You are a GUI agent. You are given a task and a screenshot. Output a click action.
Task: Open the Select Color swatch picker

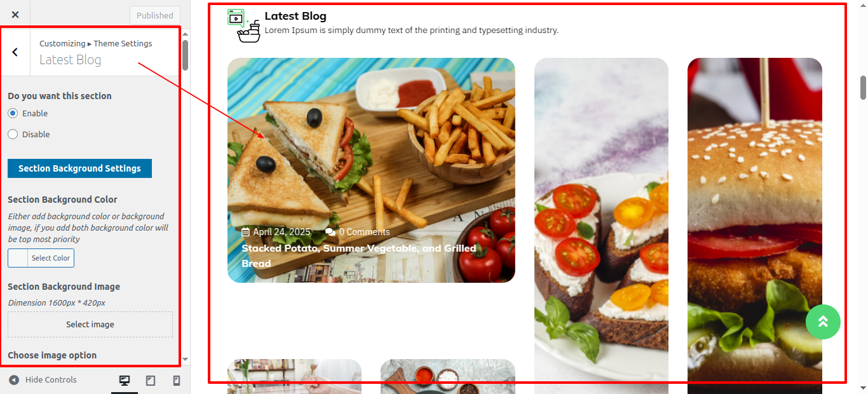(41, 258)
